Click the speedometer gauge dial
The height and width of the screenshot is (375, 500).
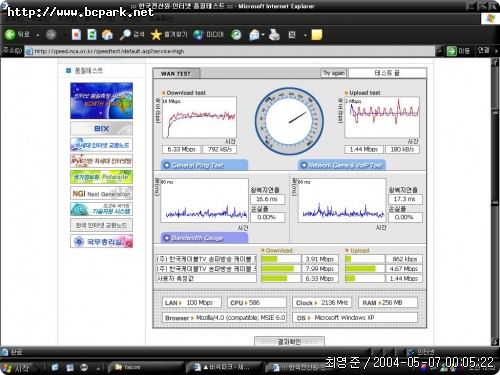coord(289,121)
